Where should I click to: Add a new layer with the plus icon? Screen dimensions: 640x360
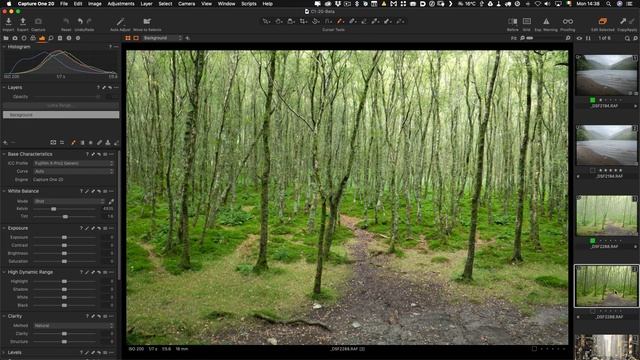pos(5,142)
